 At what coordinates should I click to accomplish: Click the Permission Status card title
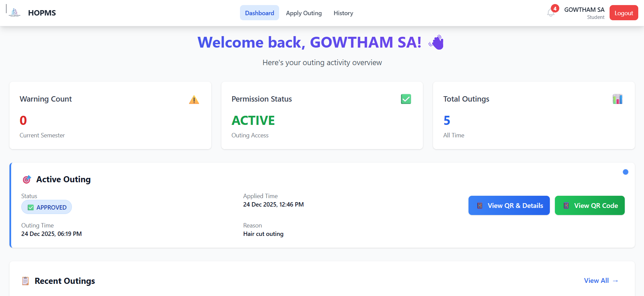click(262, 99)
